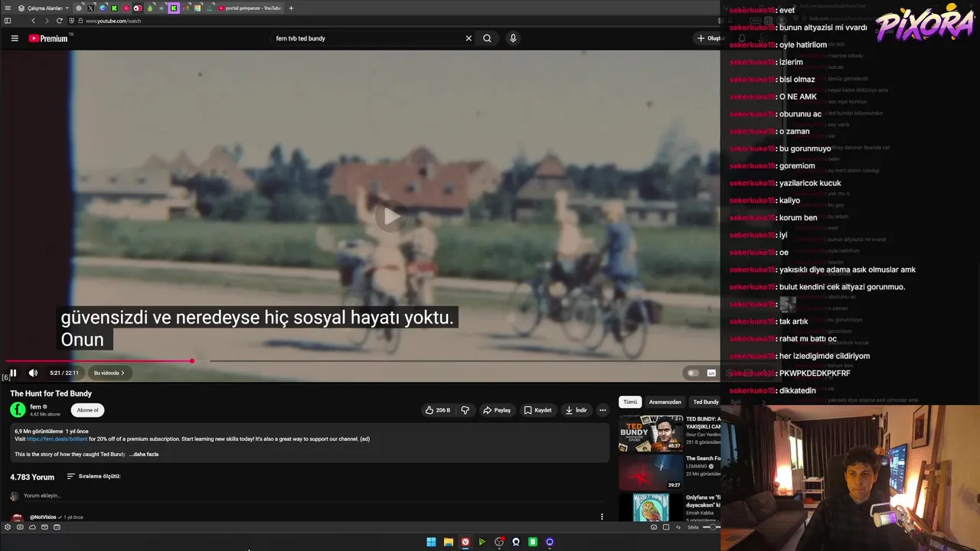
Task: Open File Explorer from the taskbar
Action: (449, 542)
